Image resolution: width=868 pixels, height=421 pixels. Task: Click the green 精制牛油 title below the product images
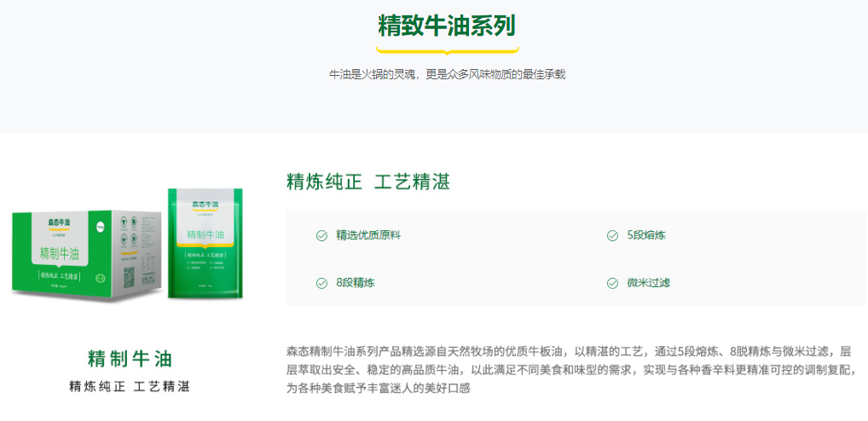[130, 359]
